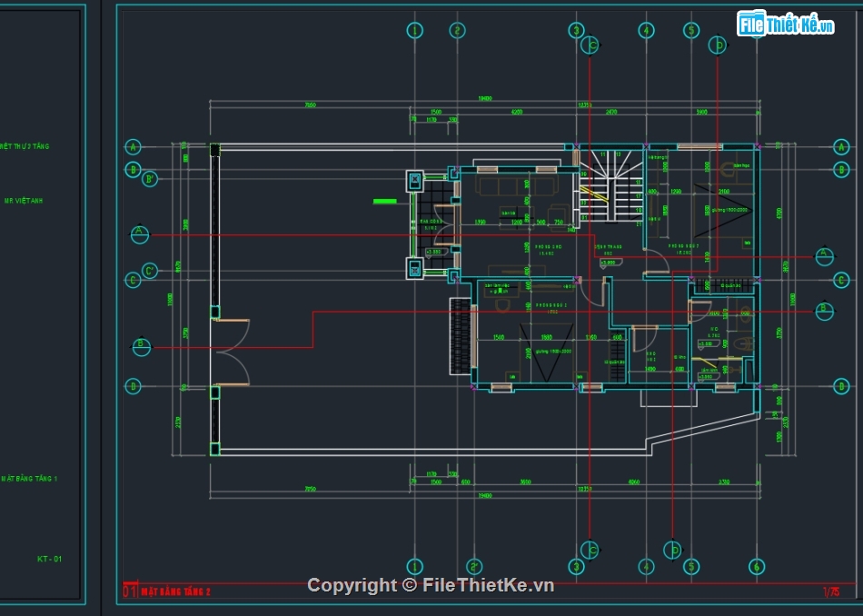The image size is (863, 616).
Task: Select the KT - 01 sheet number text
Action: [x=50, y=560]
